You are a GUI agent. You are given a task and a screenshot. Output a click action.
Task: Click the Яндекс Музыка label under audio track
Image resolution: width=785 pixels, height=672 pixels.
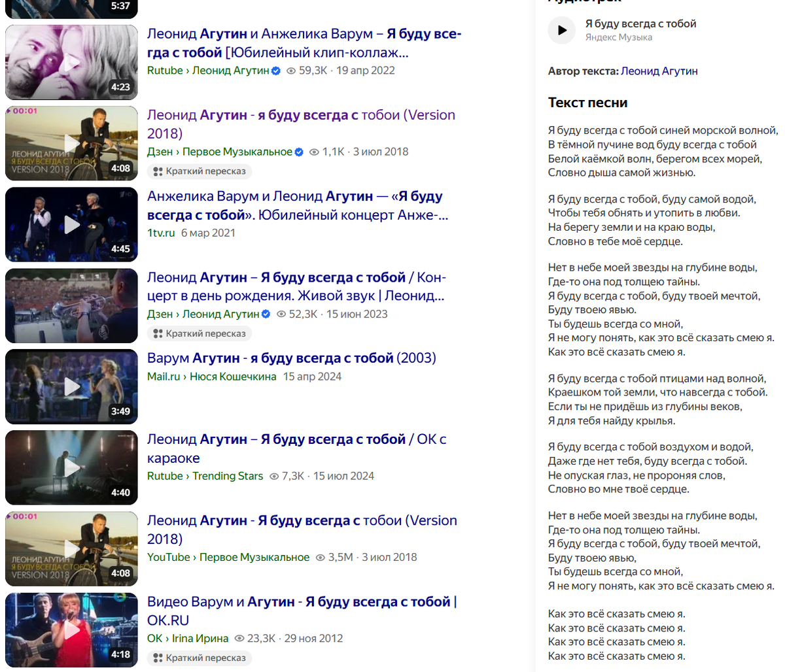pos(618,37)
